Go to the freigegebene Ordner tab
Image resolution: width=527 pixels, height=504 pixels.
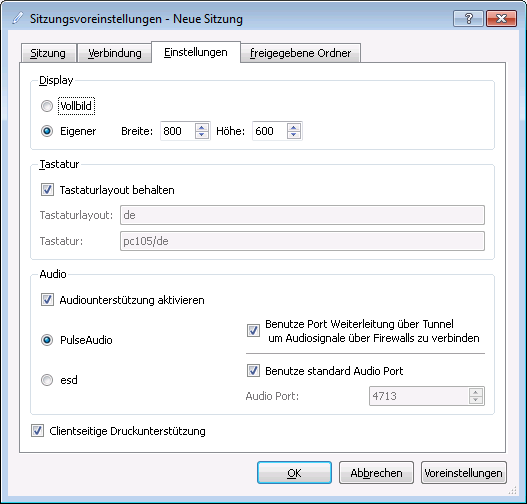[x=300, y=53]
